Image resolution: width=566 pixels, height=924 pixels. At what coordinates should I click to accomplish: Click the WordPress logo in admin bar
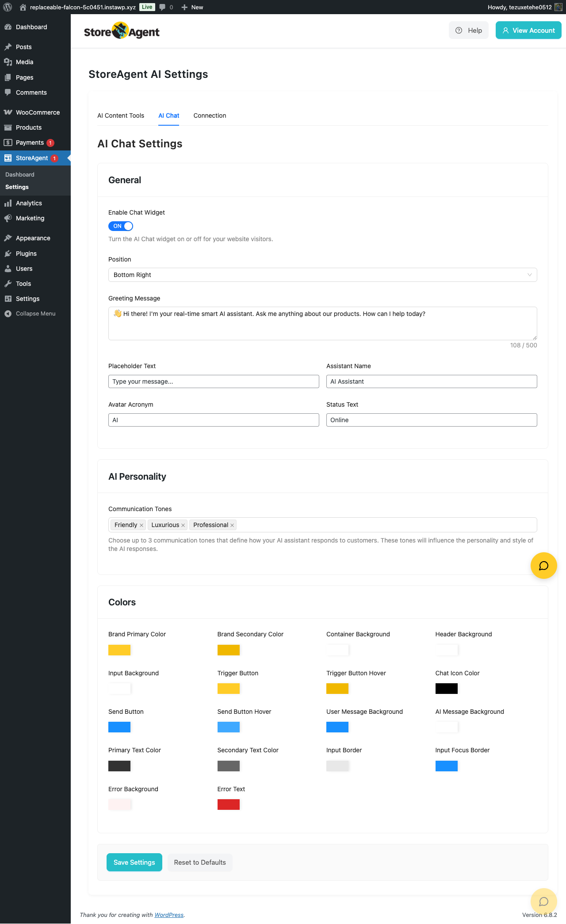(x=8, y=7)
